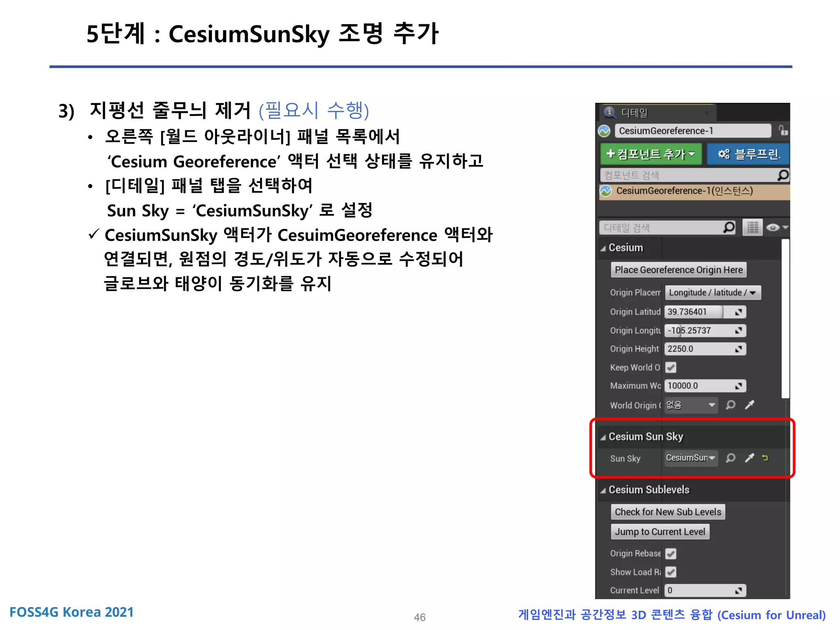Click spinner arrow on Origin Latitude field
Image resolution: width=840 pixels, height=630 pixels.
(x=738, y=312)
